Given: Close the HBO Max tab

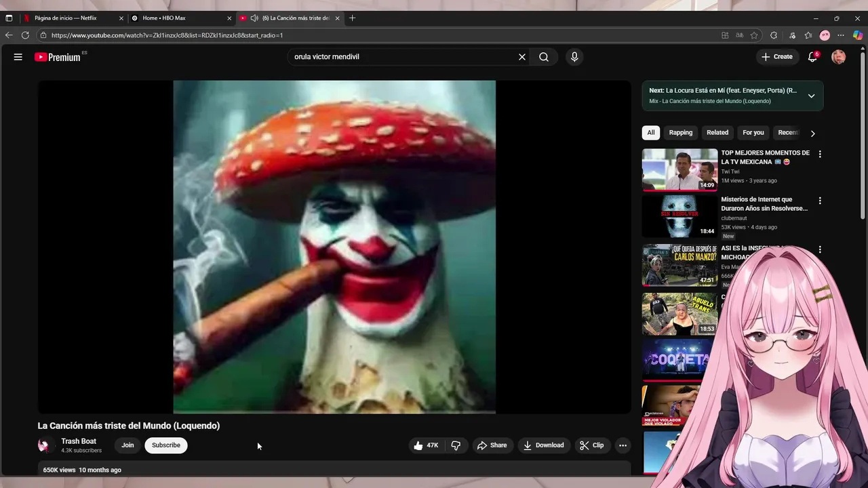Looking at the screenshot, I should pyautogui.click(x=229, y=18).
